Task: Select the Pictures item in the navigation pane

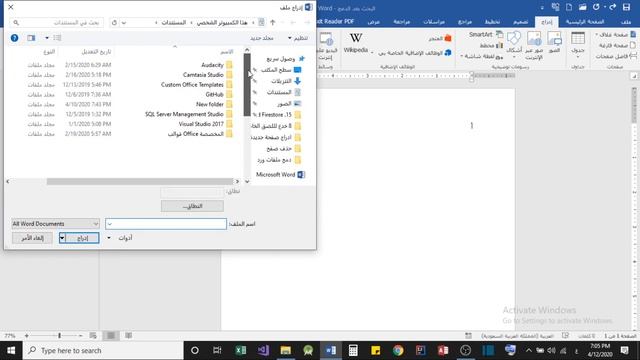Action: click(x=289, y=104)
